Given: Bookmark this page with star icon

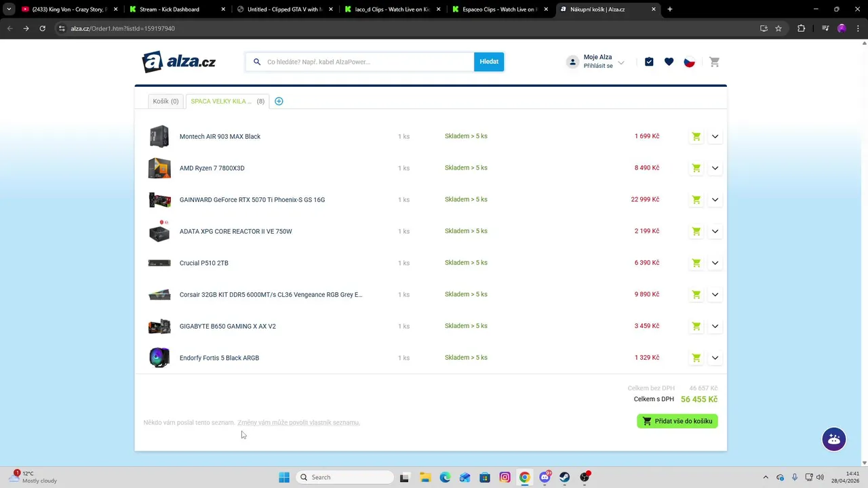Looking at the screenshot, I should tap(778, 28).
